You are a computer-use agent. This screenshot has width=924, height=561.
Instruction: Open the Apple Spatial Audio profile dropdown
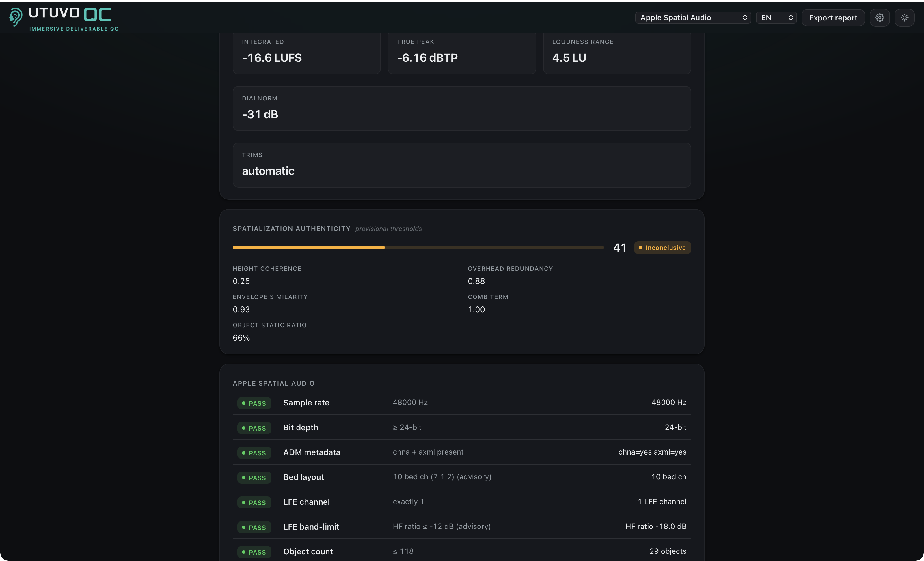click(693, 18)
